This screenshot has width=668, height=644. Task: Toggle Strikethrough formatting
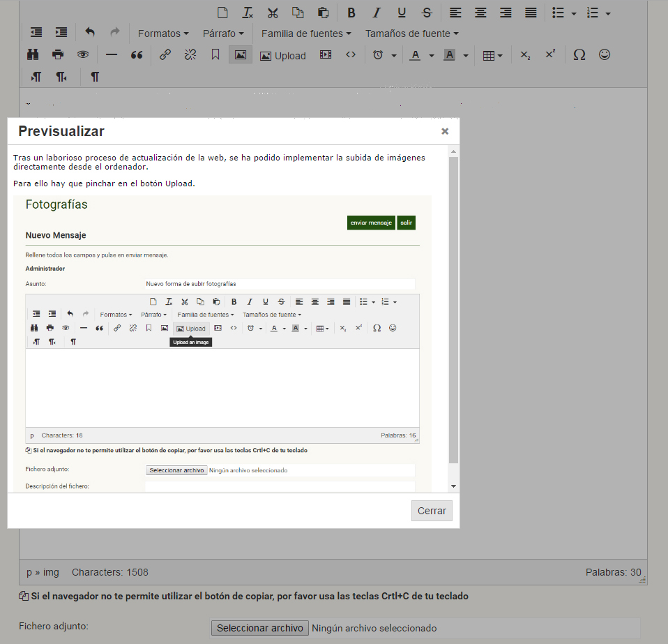[x=427, y=13]
